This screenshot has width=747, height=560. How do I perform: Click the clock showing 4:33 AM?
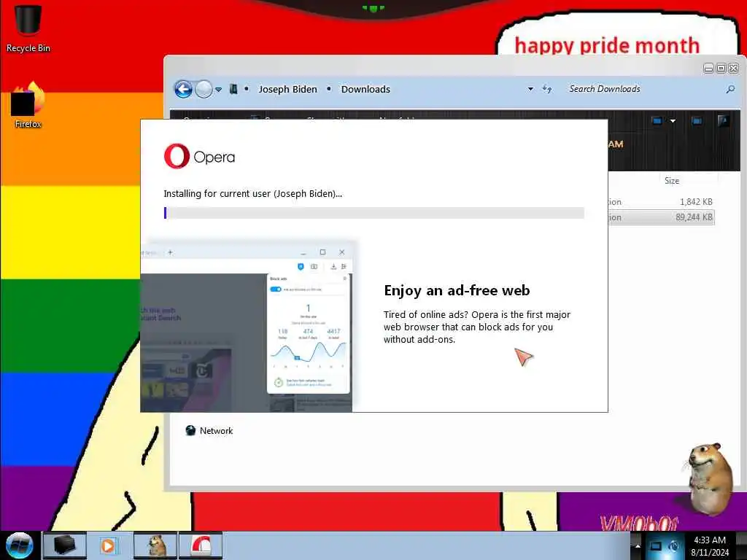(710, 546)
